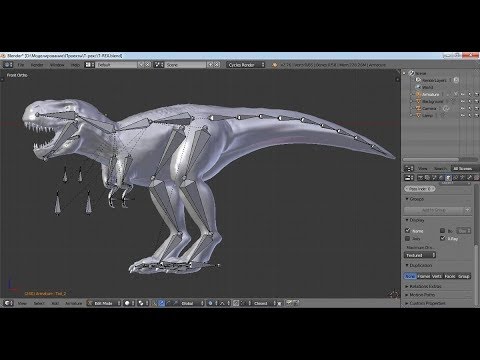This screenshot has width=480, height=360.
Task: Click the Add to Group button
Action: pyautogui.click(x=434, y=210)
